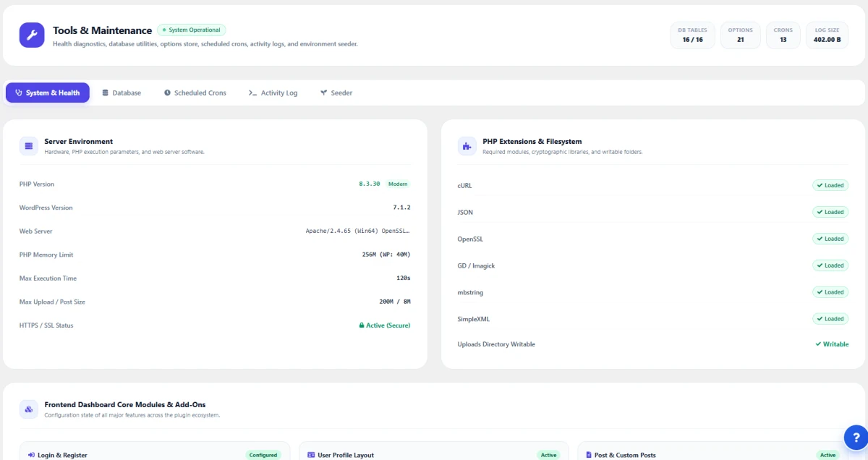Go to the Scheduled Crons tab
The height and width of the screenshot is (460, 868).
click(x=195, y=93)
